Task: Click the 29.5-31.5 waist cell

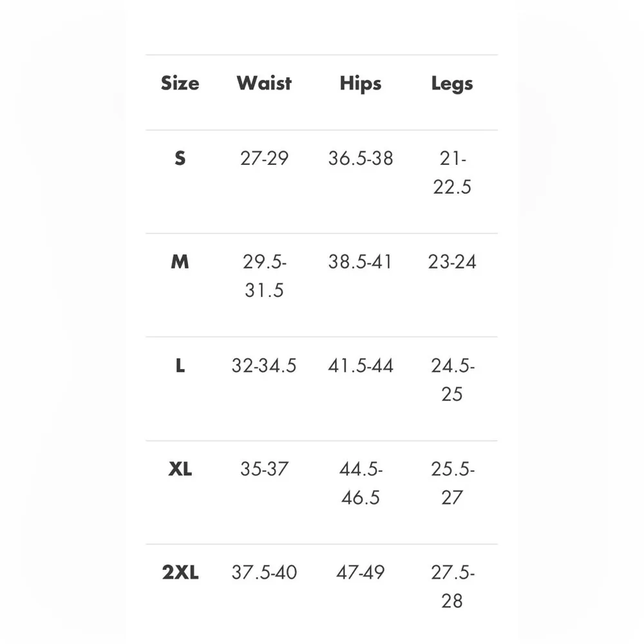Action: tap(264, 276)
